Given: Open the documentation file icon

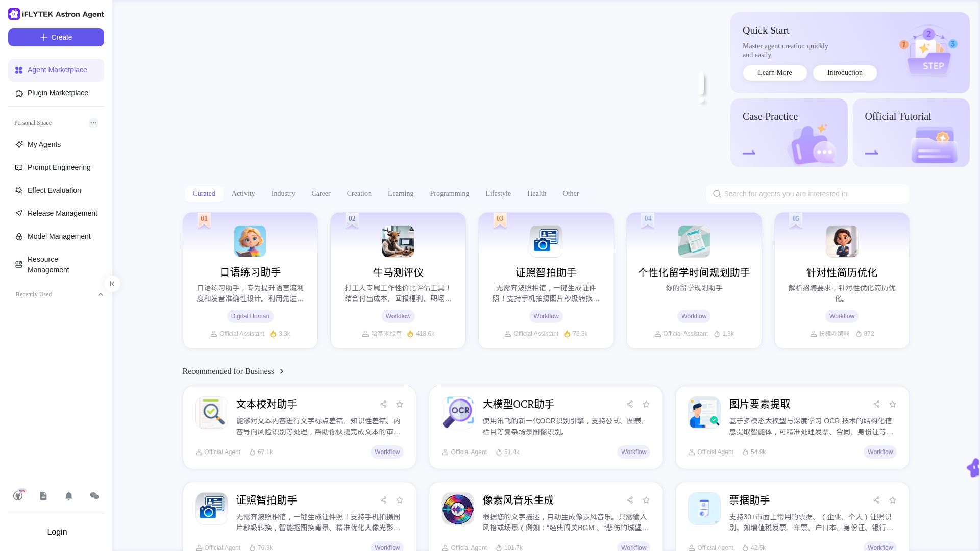Looking at the screenshot, I should pos(43,496).
